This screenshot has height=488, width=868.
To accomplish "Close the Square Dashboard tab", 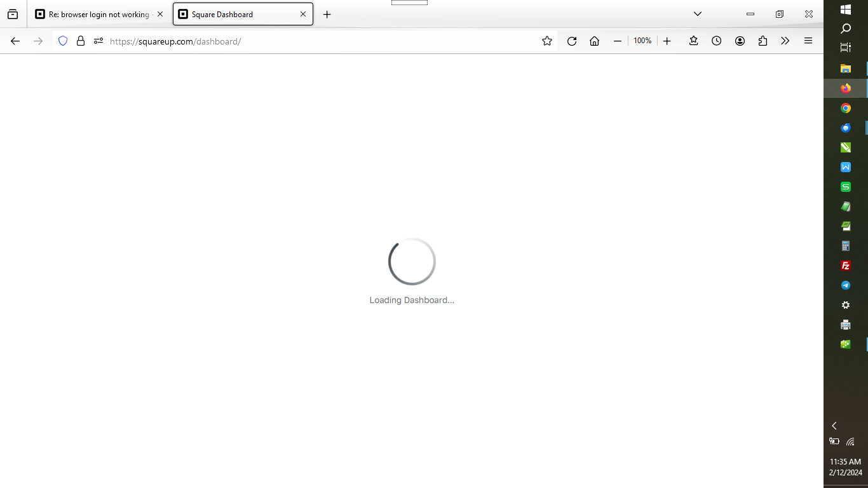I will [303, 14].
